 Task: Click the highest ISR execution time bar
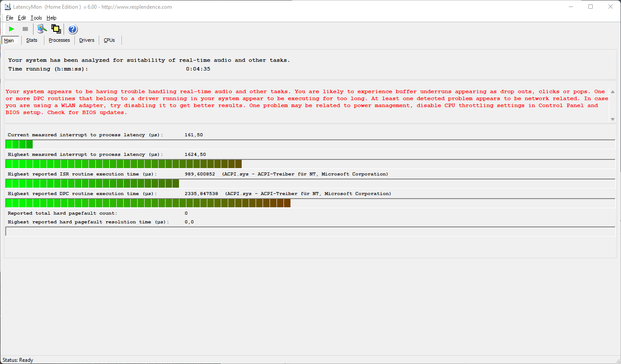[310, 183]
